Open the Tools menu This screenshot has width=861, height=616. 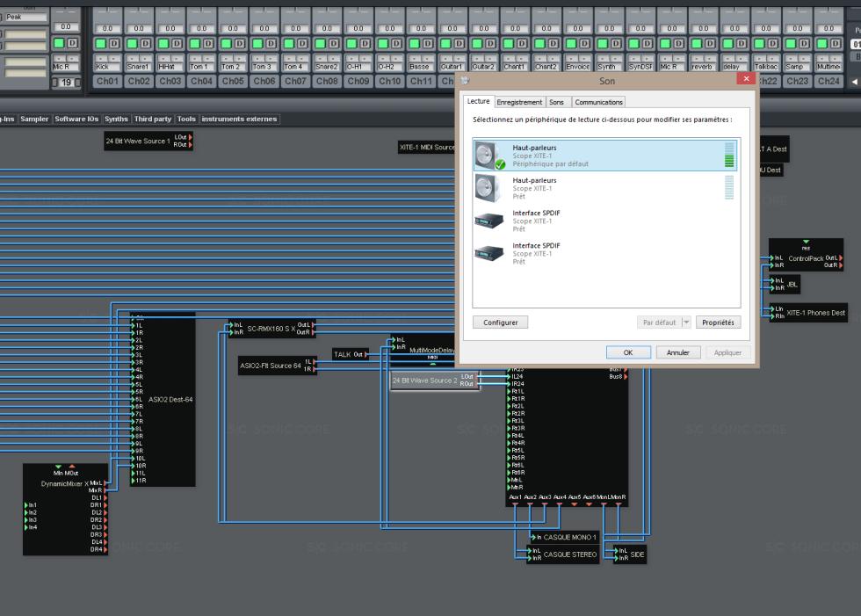pos(186,120)
